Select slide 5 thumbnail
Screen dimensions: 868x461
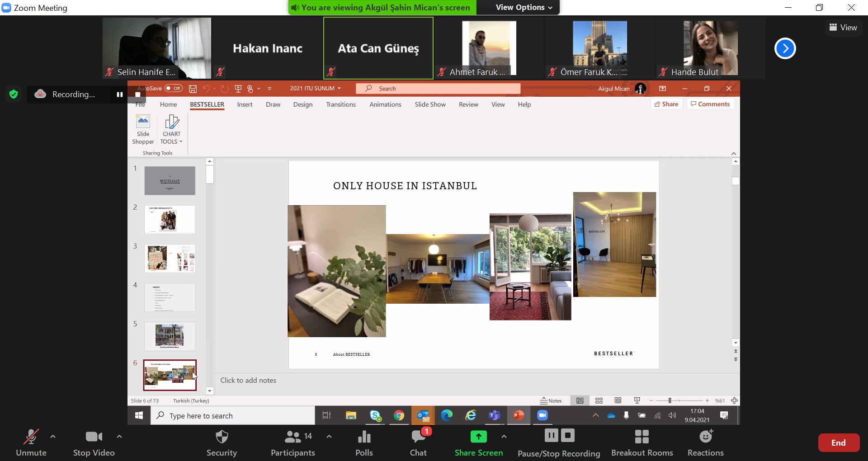(x=170, y=336)
